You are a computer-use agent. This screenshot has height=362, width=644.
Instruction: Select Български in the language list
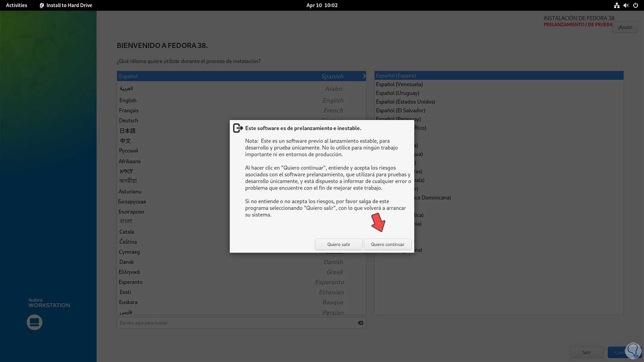coord(241,211)
